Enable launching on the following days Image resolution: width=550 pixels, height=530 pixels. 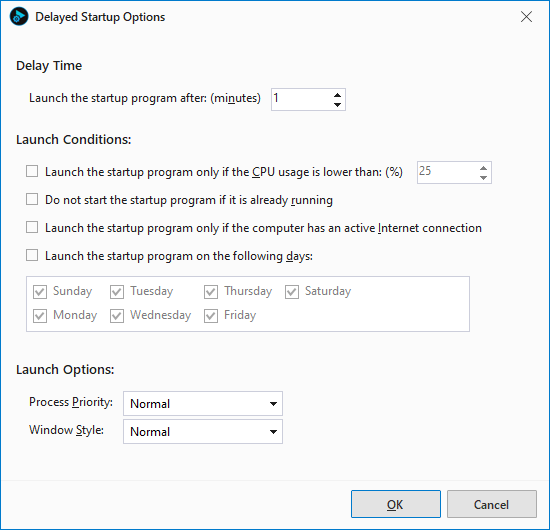(32, 255)
